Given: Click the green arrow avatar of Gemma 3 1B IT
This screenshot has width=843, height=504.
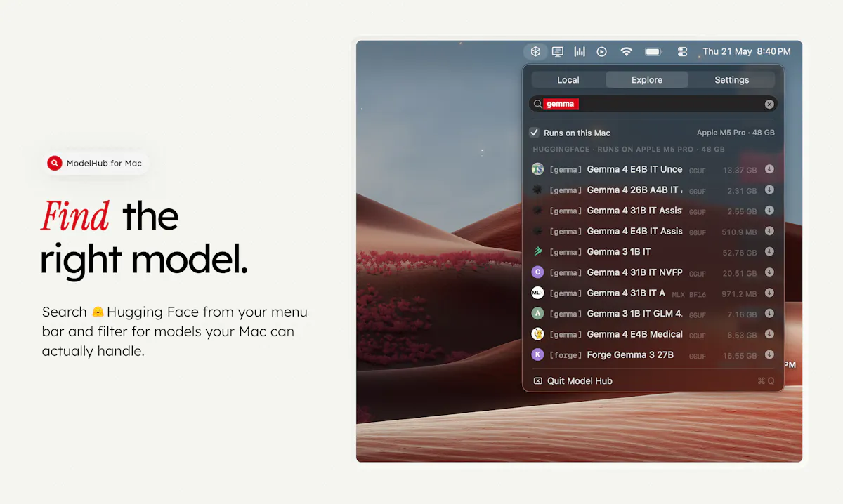Looking at the screenshot, I should 537,251.
